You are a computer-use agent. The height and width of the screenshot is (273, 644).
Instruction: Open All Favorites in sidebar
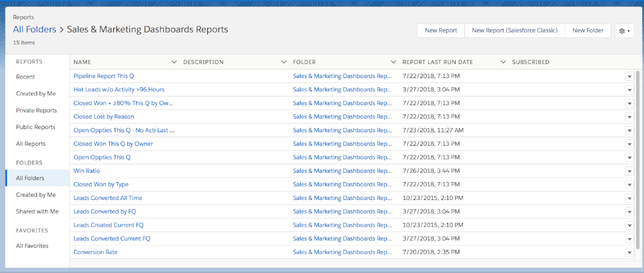(x=32, y=246)
